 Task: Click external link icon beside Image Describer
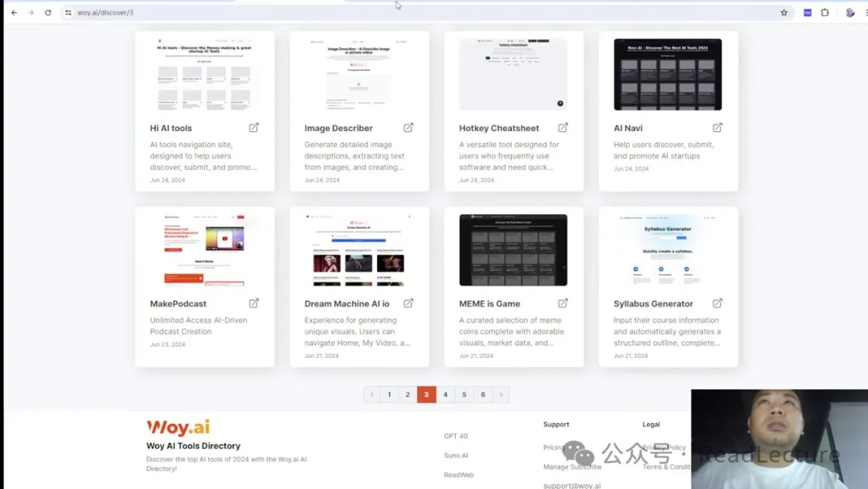408,128
